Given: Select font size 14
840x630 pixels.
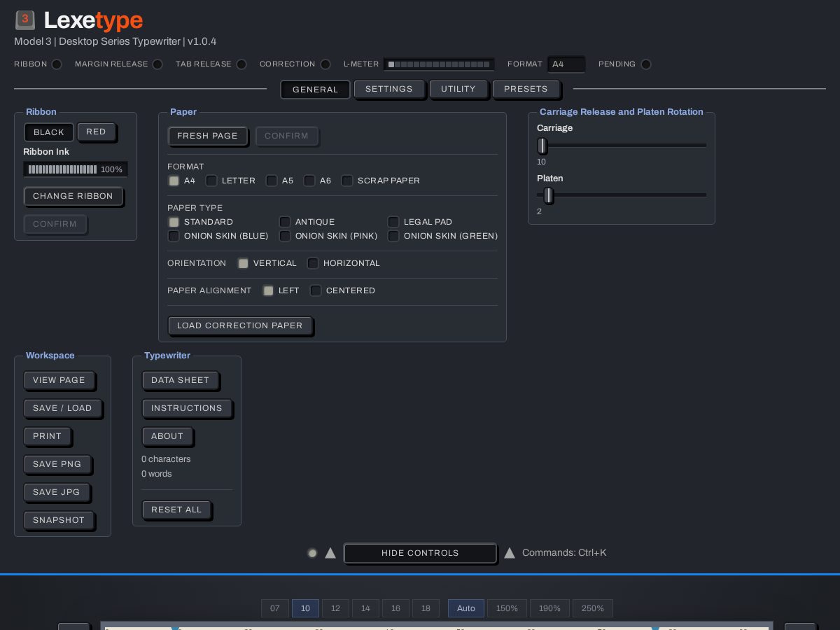Looking at the screenshot, I should pyautogui.click(x=365, y=608).
